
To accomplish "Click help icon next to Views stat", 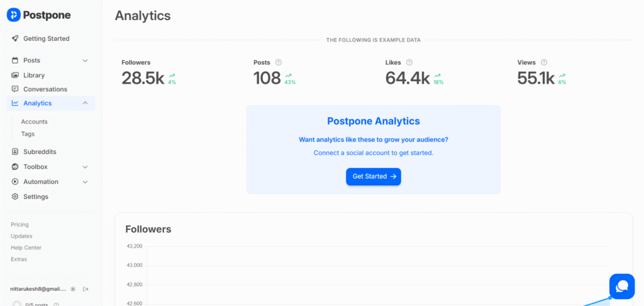I will coord(544,62).
